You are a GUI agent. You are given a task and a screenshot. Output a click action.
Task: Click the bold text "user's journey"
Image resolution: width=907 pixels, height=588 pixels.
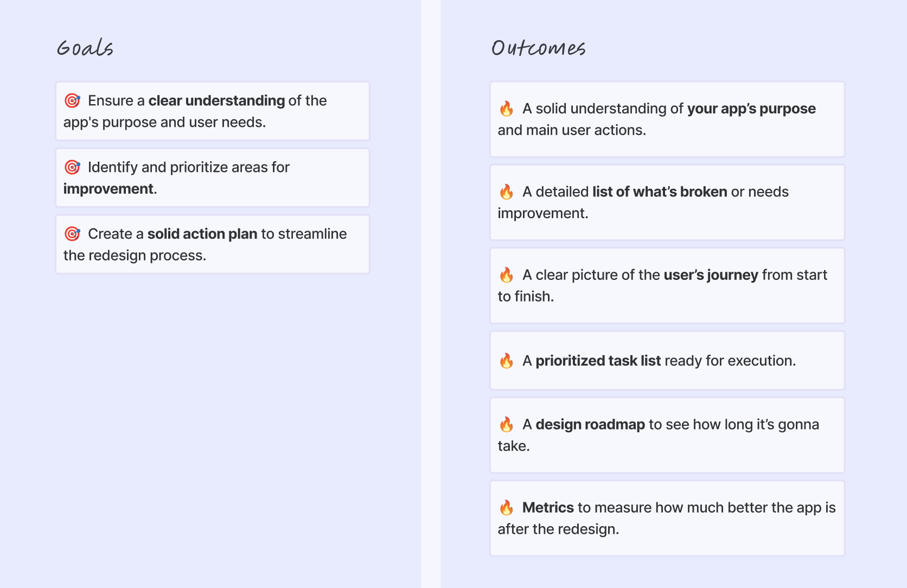[x=711, y=275]
